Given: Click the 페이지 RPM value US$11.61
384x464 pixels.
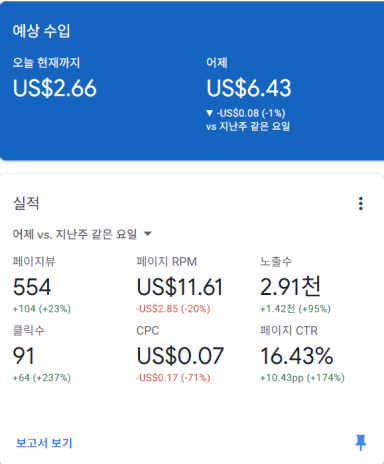Looking at the screenshot, I should [179, 287].
